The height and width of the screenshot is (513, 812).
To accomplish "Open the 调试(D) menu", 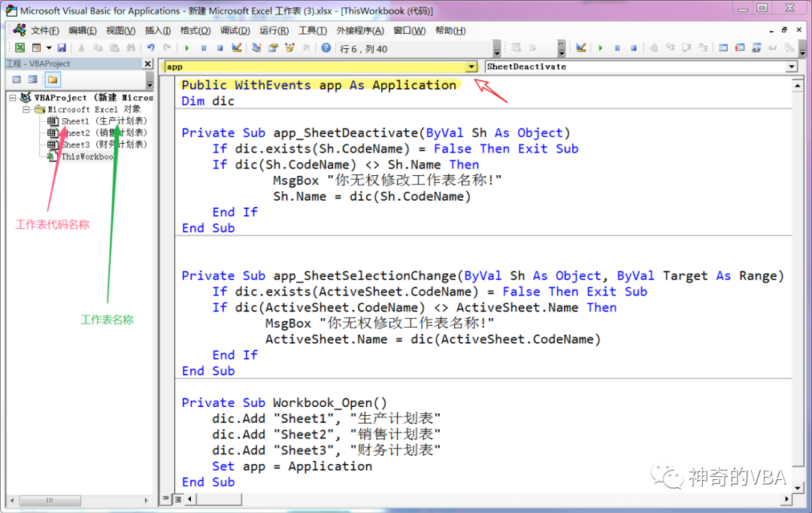I will (x=235, y=31).
